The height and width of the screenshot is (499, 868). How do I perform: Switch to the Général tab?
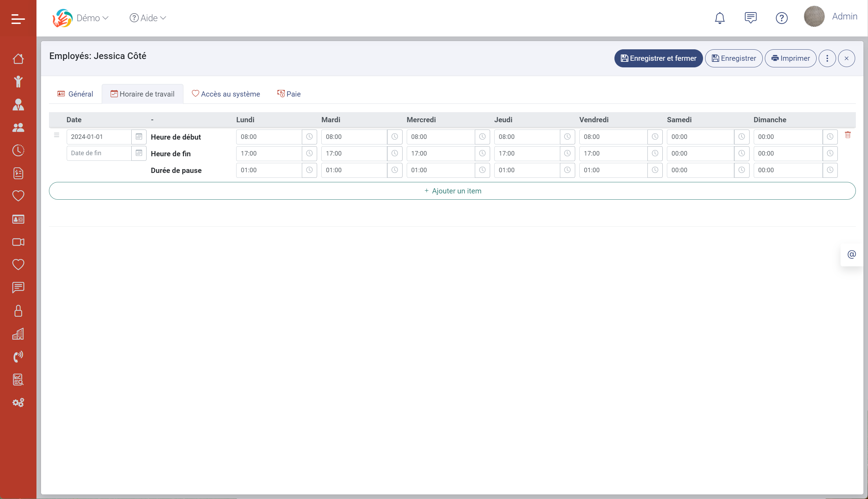pos(75,94)
